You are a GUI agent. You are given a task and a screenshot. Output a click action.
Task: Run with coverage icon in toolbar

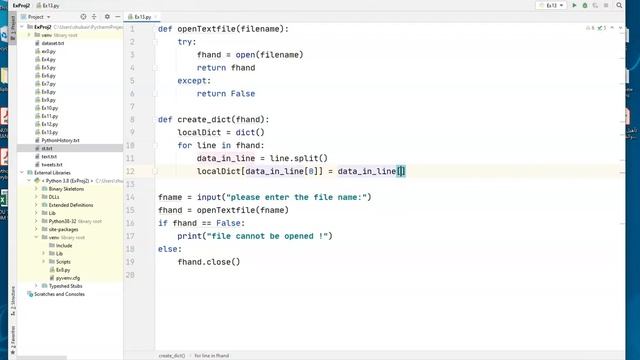pos(595,5)
